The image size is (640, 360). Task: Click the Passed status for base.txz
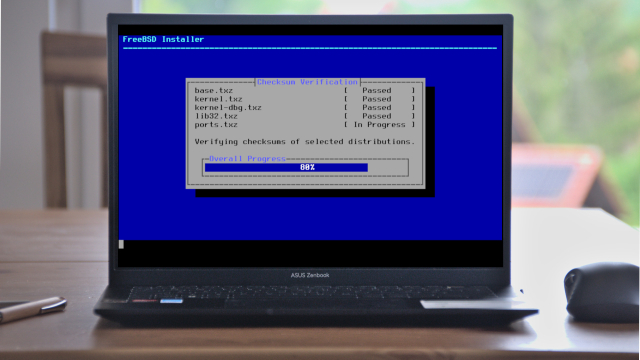point(377,91)
